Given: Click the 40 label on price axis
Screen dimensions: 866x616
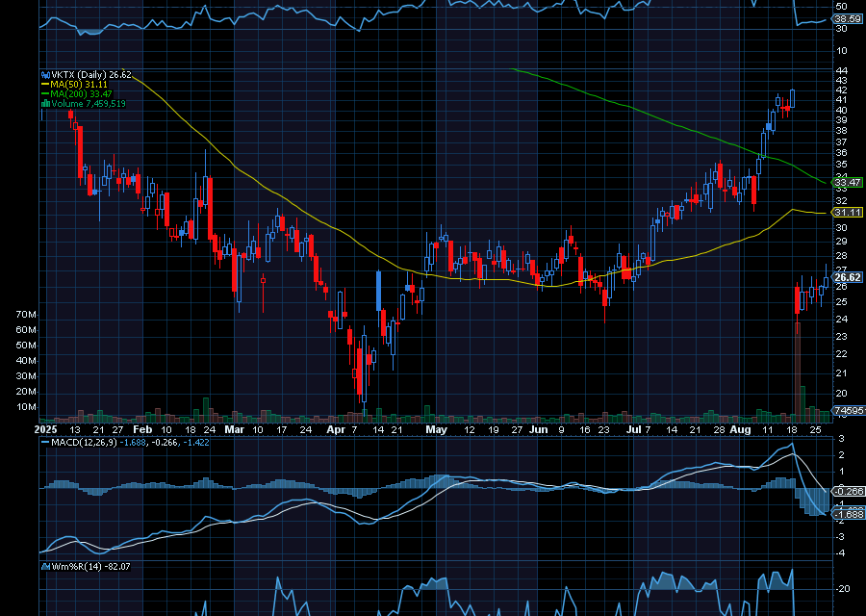Looking at the screenshot, I should pyautogui.click(x=841, y=110).
